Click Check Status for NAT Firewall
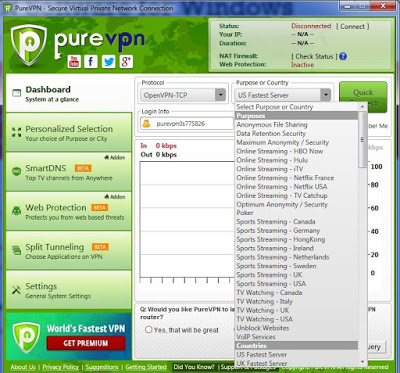Screen dimensions: 400x373 [314, 57]
